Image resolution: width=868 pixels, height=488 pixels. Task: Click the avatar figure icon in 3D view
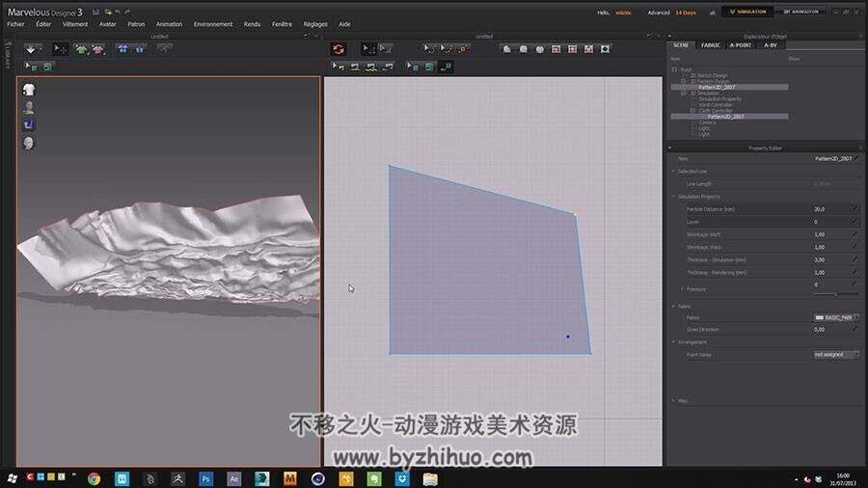click(29, 107)
